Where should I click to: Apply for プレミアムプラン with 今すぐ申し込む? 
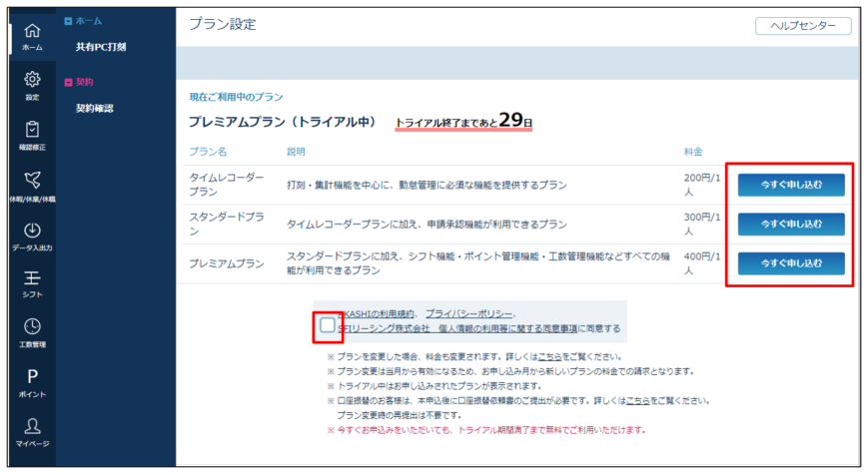click(x=791, y=263)
